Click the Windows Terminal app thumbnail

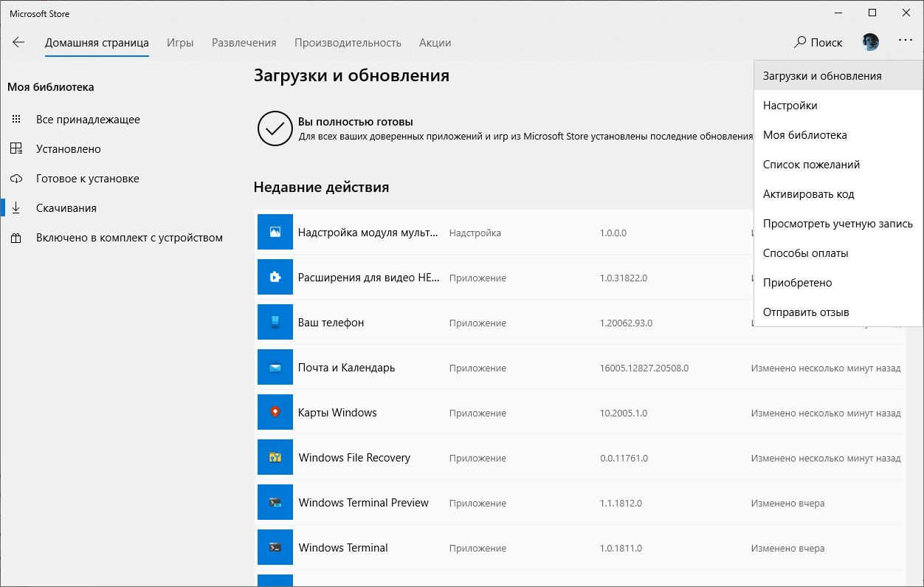(x=275, y=547)
